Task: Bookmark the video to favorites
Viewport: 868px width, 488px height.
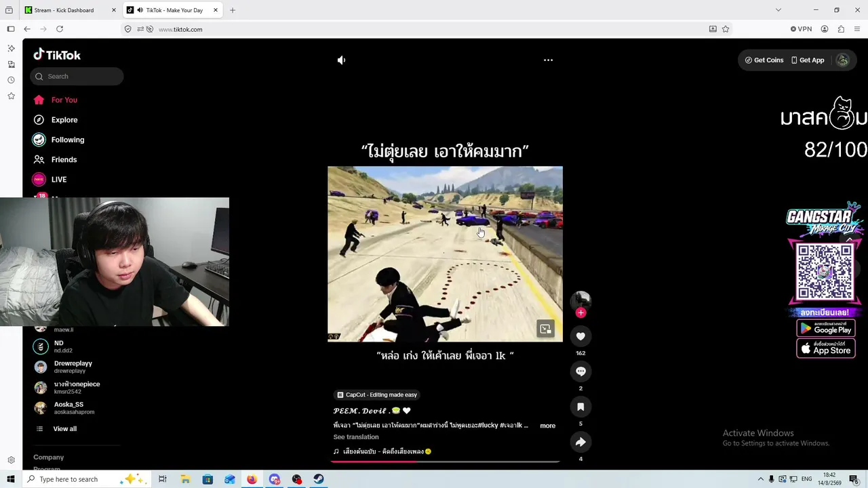Action: [x=580, y=407]
